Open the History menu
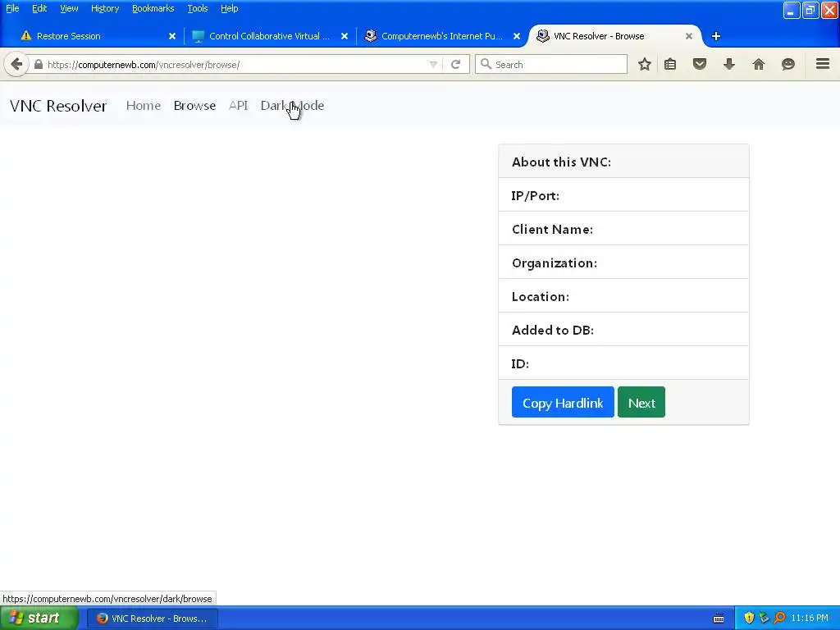This screenshot has height=630, width=840. coord(105,8)
